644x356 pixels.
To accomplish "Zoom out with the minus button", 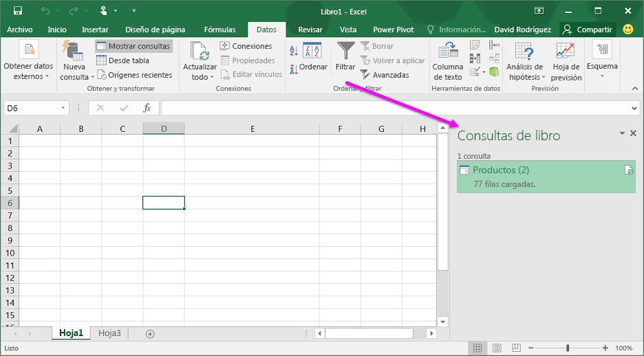I will [531, 348].
